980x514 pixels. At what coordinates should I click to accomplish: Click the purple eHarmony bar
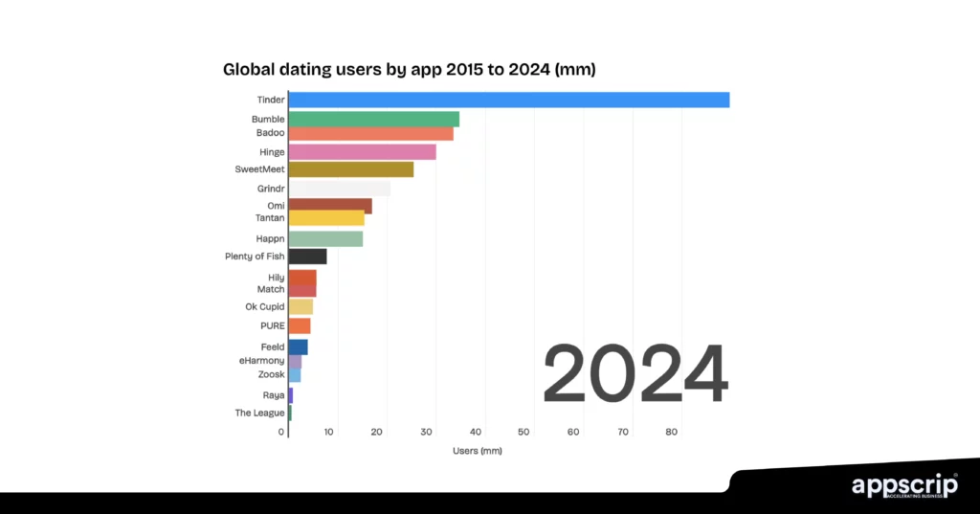(x=295, y=362)
